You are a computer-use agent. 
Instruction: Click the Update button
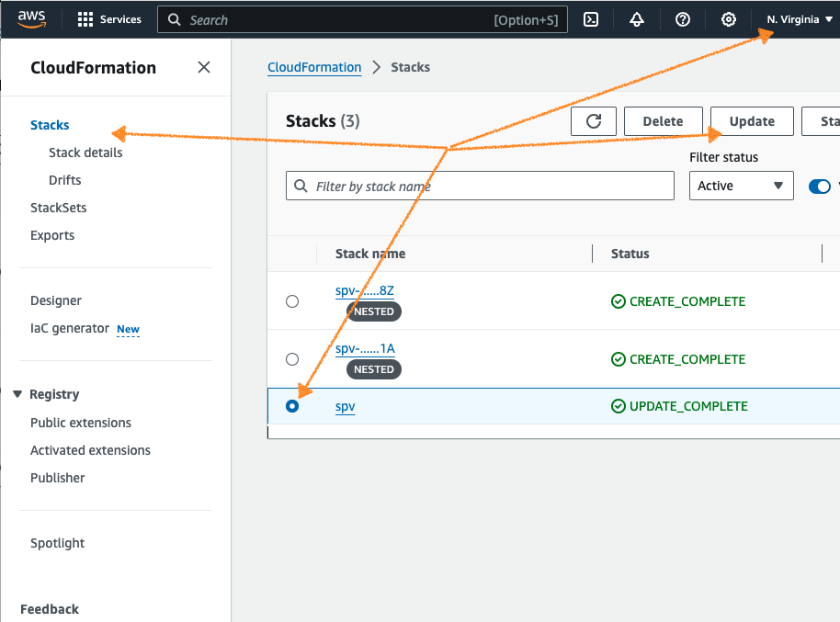point(752,121)
